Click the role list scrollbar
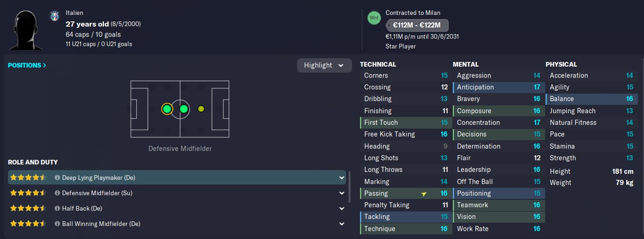This screenshot has height=239, width=644. pyautogui.click(x=349, y=187)
